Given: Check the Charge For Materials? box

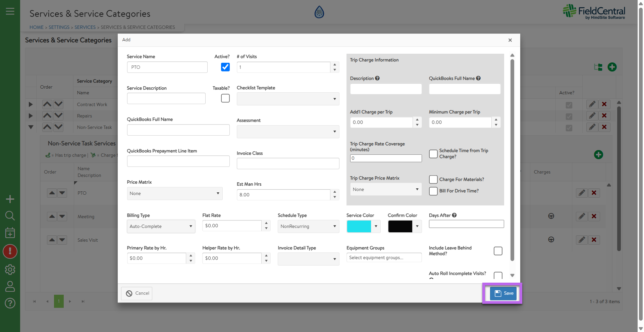Looking at the screenshot, I should pyautogui.click(x=433, y=180).
